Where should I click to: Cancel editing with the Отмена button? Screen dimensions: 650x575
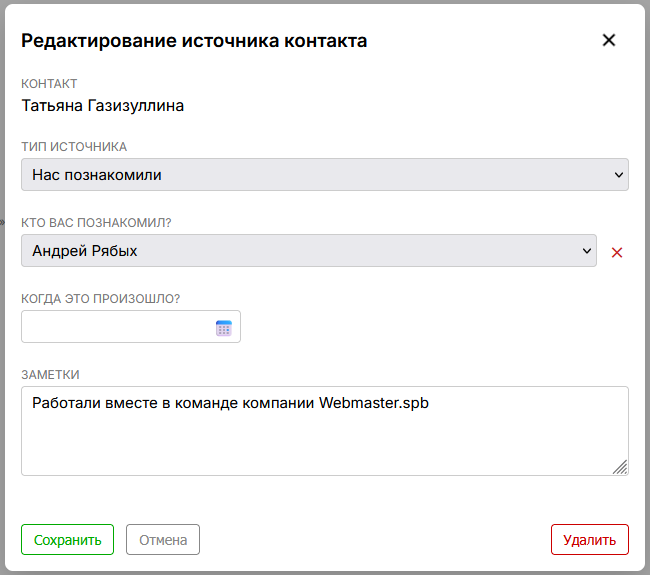pos(163,540)
